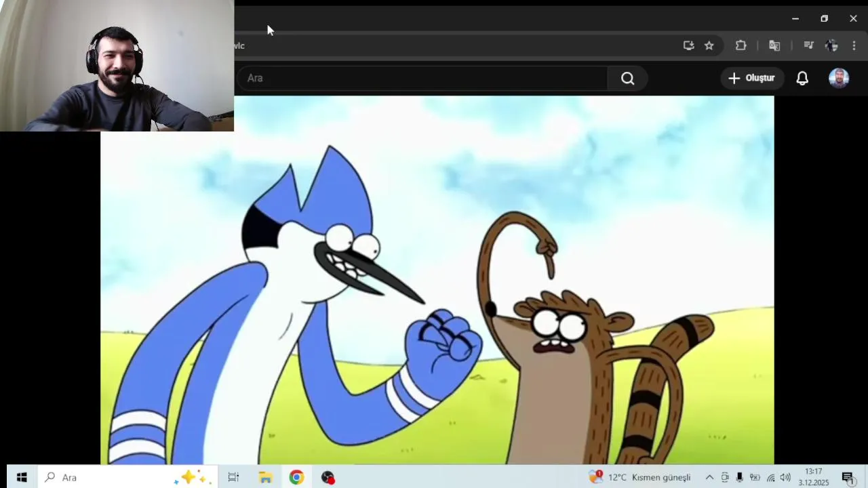Click the YouTube search field labeled Ara
868x488 pixels.
tap(421, 78)
